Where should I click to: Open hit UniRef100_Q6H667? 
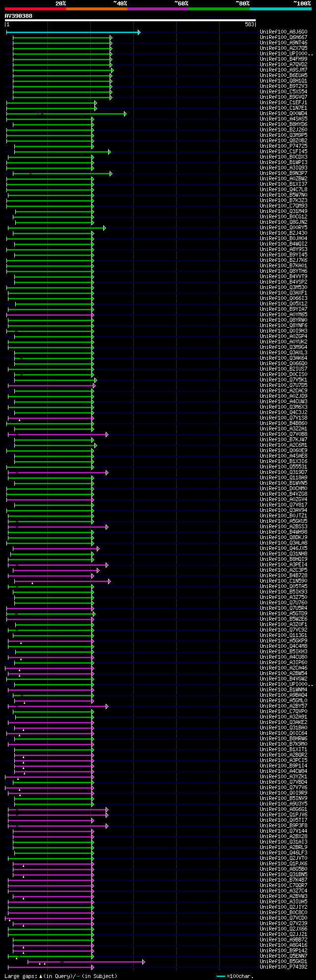pyautogui.click(x=283, y=38)
